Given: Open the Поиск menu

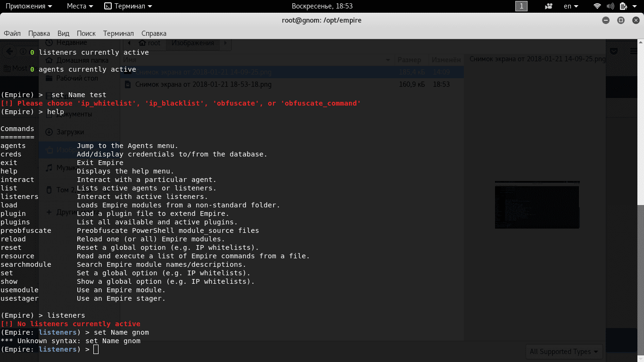Looking at the screenshot, I should point(86,33).
